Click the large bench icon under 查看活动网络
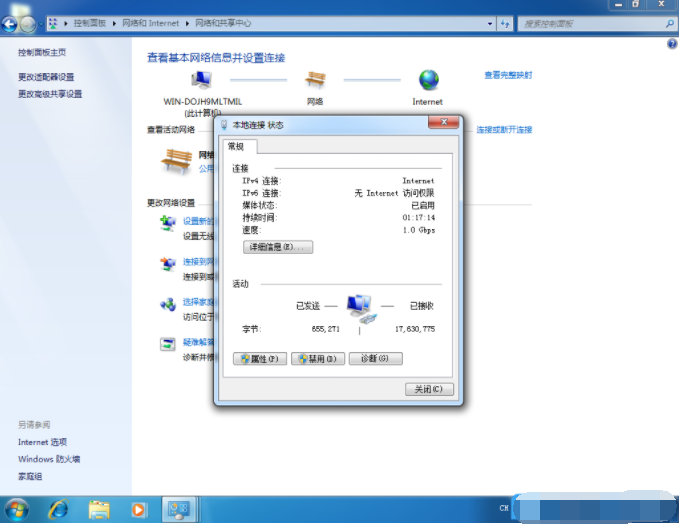The image size is (680, 524). coord(176,161)
